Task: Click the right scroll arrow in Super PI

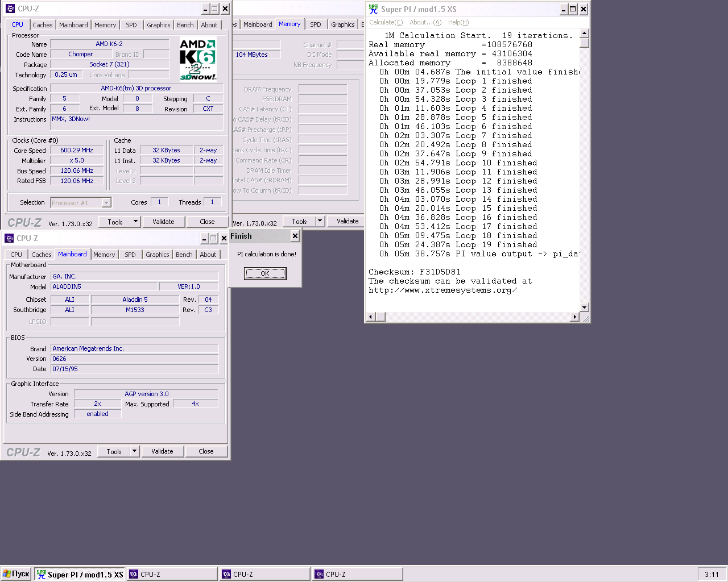Action: point(574,317)
